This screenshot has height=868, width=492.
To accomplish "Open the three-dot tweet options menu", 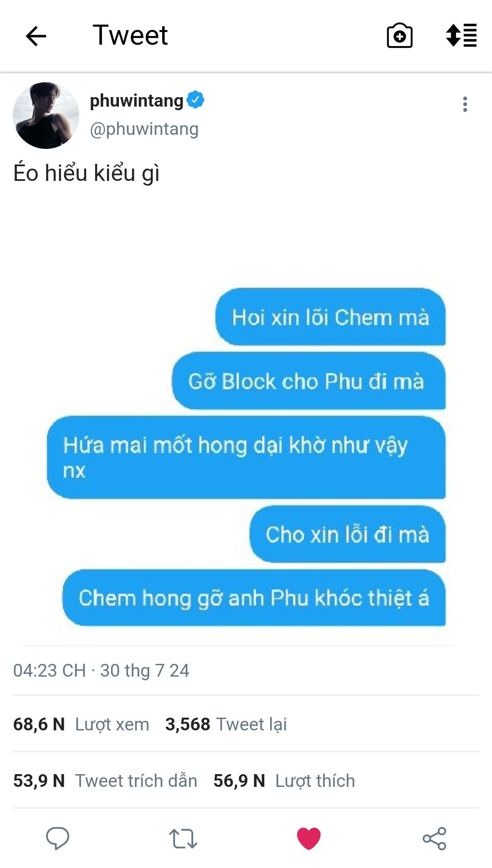I will pos(465,104).
